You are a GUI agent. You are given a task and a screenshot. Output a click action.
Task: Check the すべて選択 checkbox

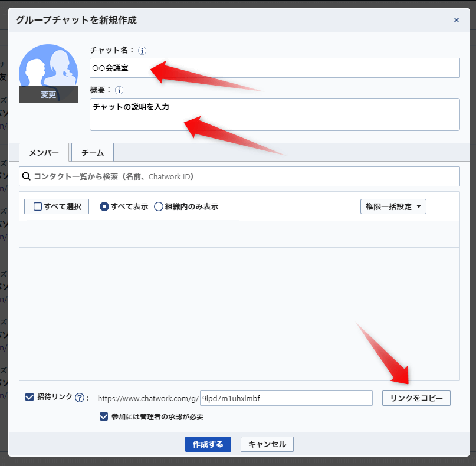[x=38, y=206]
